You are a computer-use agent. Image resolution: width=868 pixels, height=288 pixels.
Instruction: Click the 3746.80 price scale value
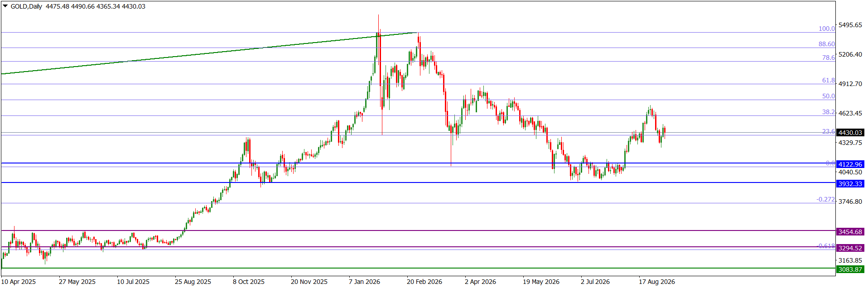tap(850, 202)
